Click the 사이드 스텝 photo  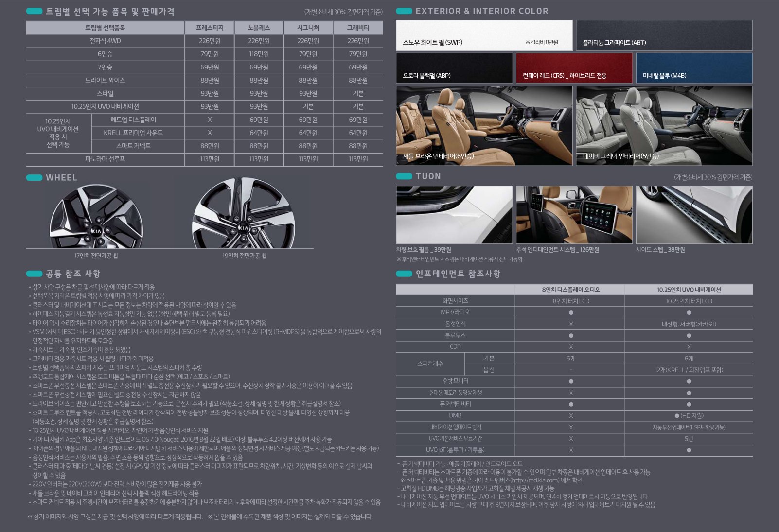(x=694, y=214)
